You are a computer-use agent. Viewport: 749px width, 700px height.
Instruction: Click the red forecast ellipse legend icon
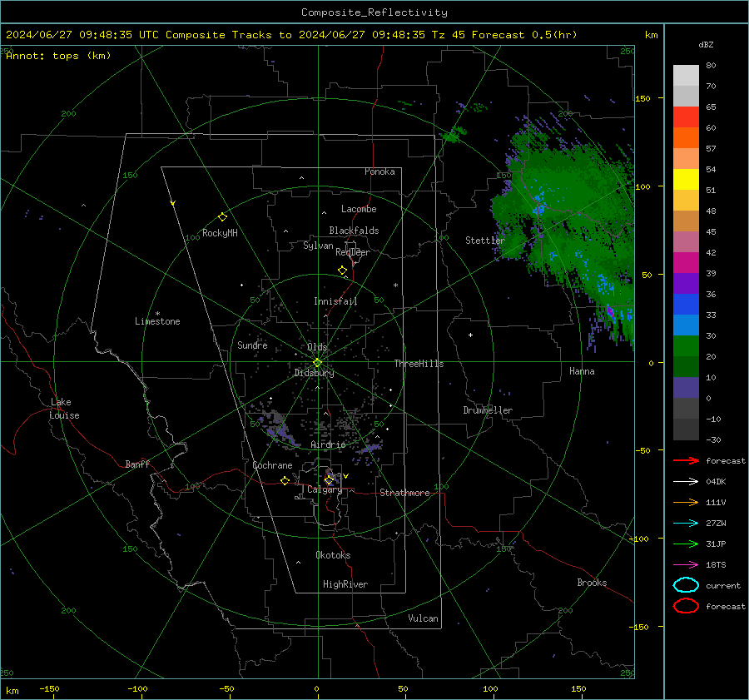(686, 606)
